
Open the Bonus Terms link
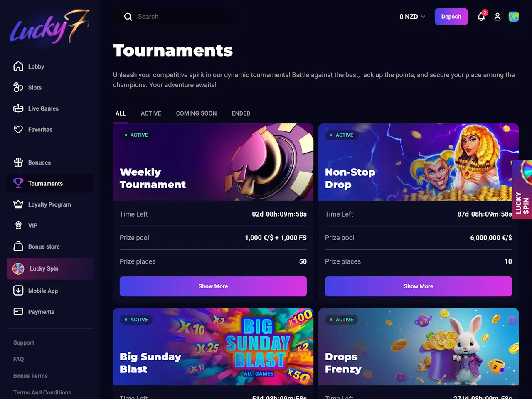point(30,376)
